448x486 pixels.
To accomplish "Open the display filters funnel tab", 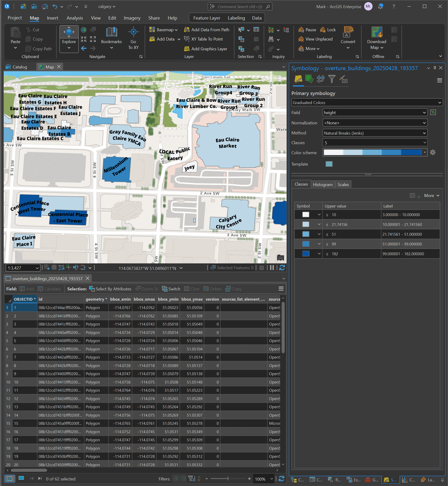I will tap(332, 79).
